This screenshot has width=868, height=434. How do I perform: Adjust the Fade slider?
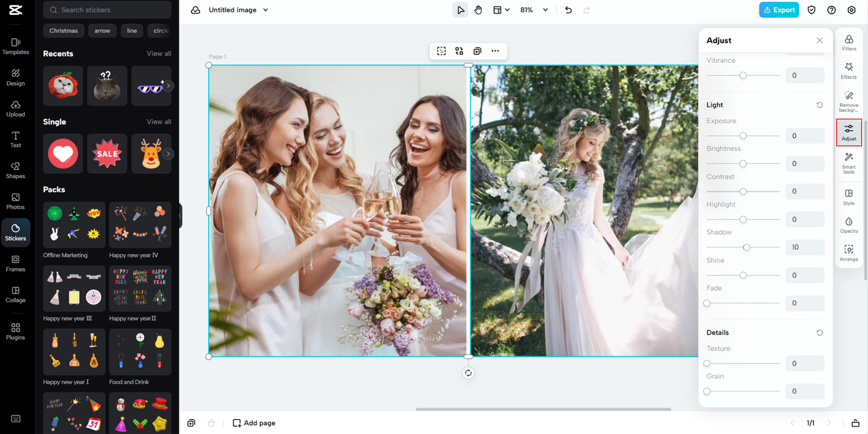point(743,303)
